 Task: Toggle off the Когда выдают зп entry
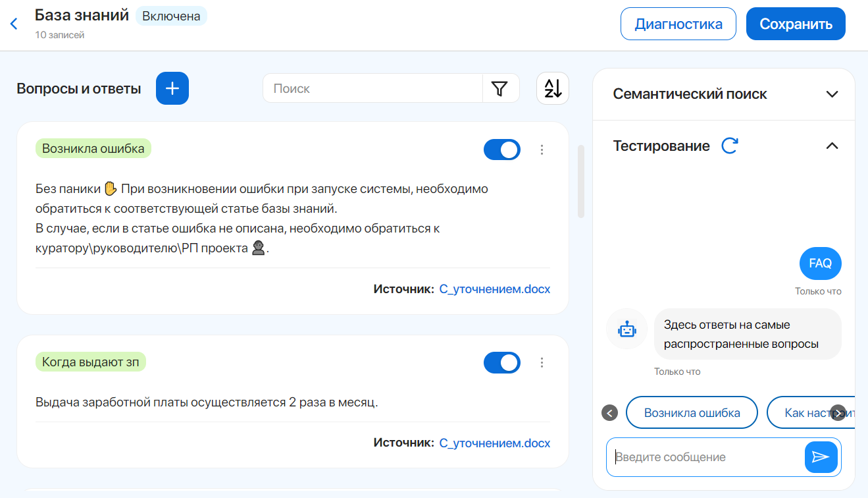pos(502,362)
